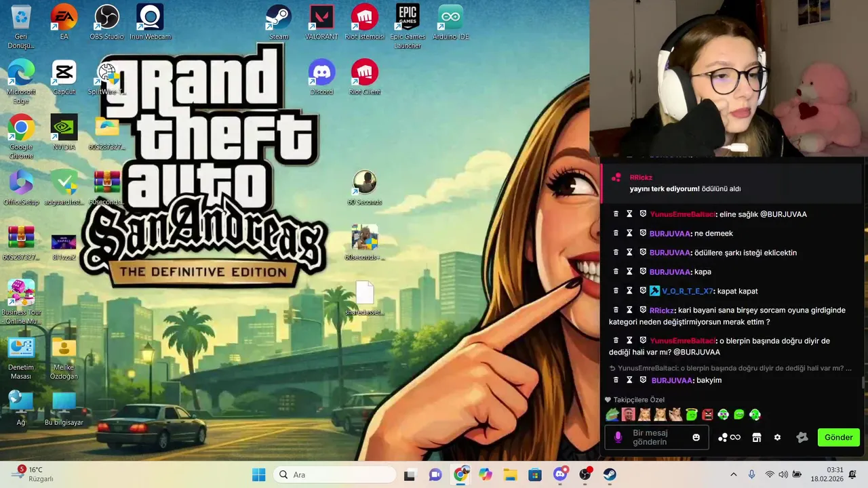Select the Google Chrome desktop icon
868x488 pixels.
click(x=21, y=137)
